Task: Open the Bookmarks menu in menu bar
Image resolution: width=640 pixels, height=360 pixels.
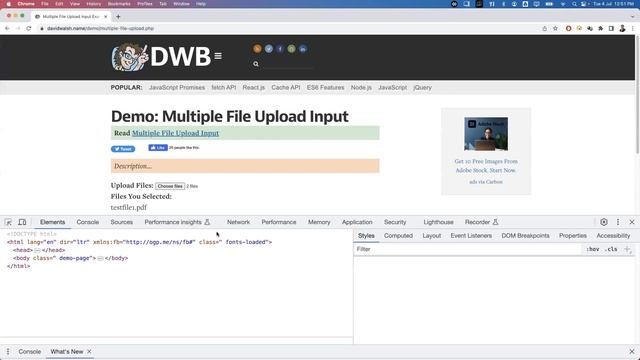Action: pyautogui.click(x=119, y=4)
